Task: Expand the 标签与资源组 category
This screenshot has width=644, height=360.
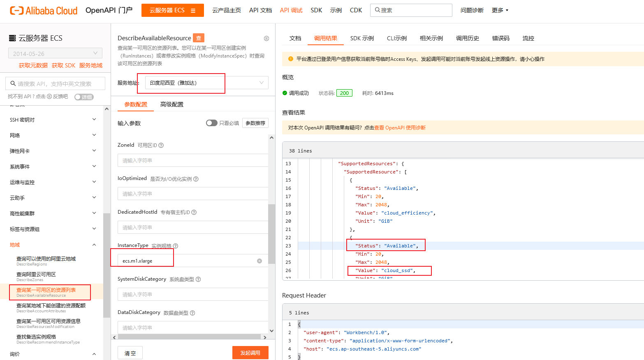Action: click(x=94, y=229)
